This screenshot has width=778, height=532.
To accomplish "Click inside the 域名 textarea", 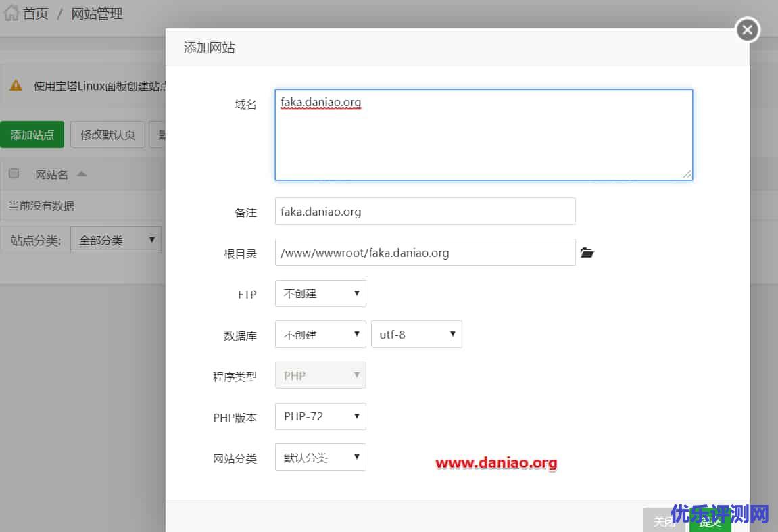I will point(483,135).
